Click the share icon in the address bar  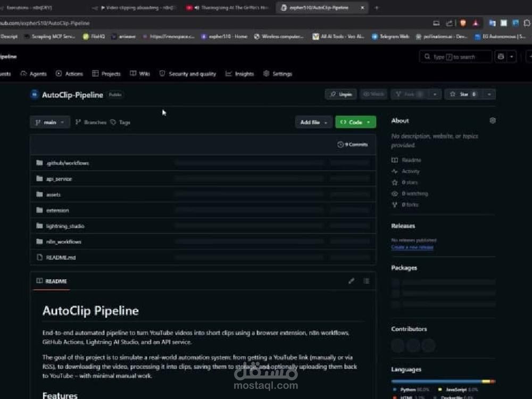(x=449, y=23)
